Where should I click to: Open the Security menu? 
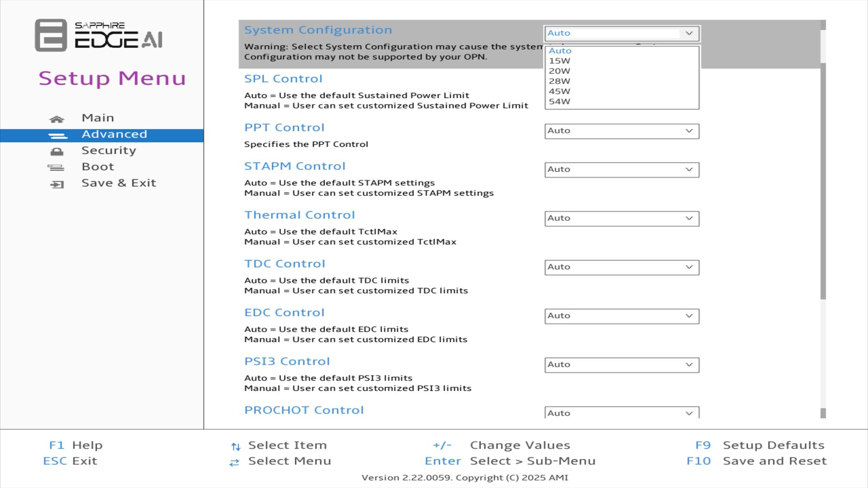[108, 150]
